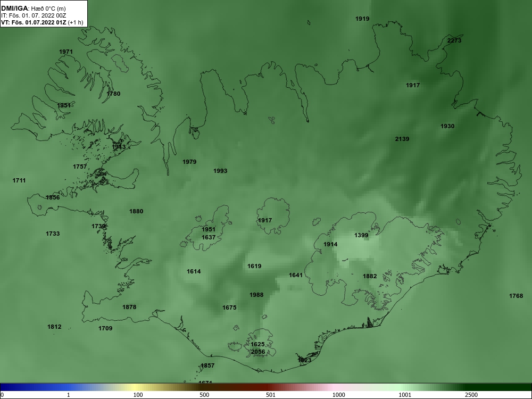Viewport: 532px width, 399px height.
Task: Click the 1878 value on Reykjanes
Action: (x=129, y=307)
